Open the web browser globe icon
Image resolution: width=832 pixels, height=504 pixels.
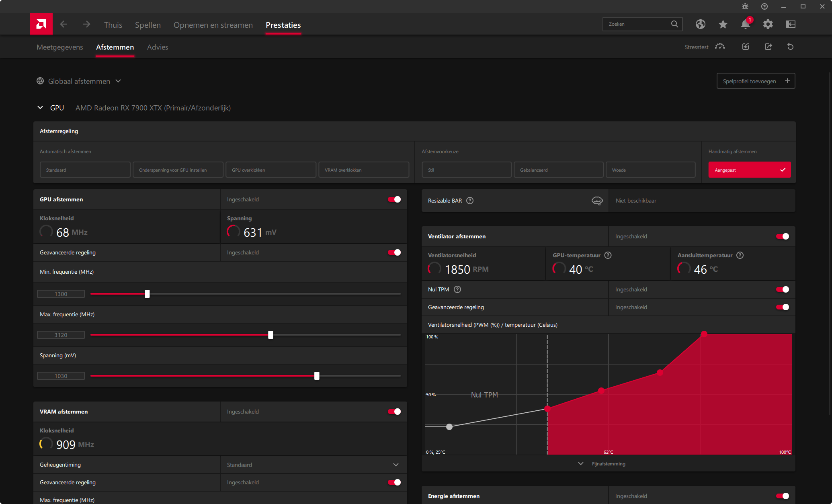pyautogui.click(x=700, y=24)
